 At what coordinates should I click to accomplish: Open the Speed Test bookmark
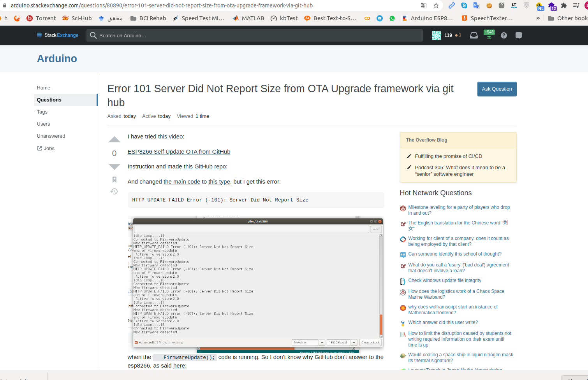click(x=199, y=18)
